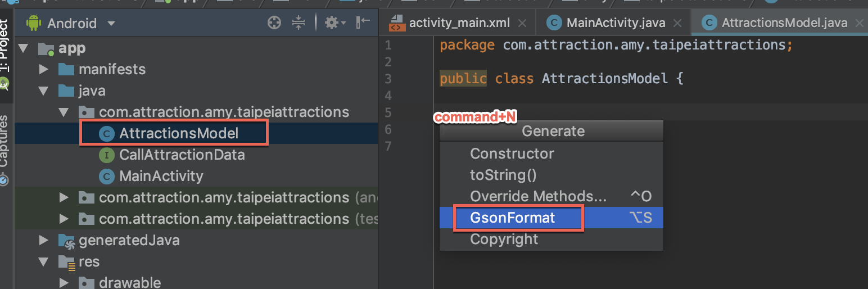868x289 pixels.
Task: Click the CallAttractionData interface icon
Action: tap(106, 155)
